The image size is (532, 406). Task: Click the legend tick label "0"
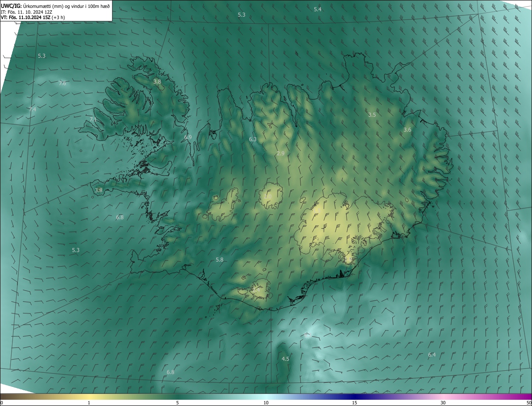click(1, 403)
